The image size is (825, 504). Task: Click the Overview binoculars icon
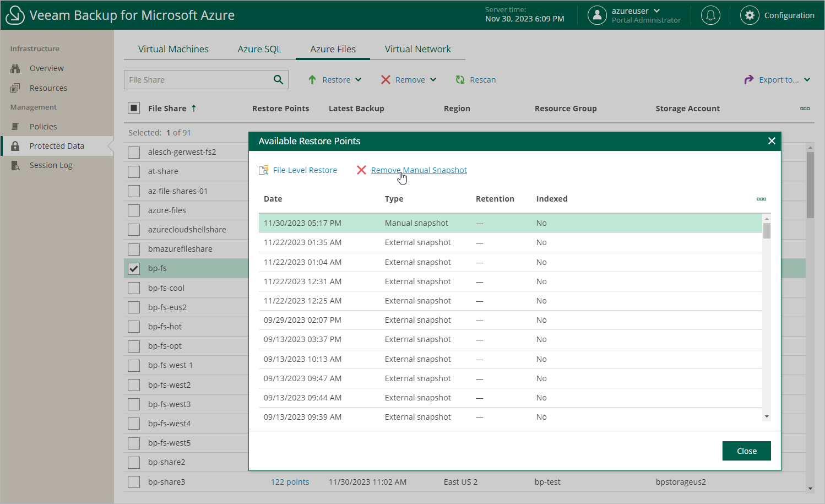[15, 68]
